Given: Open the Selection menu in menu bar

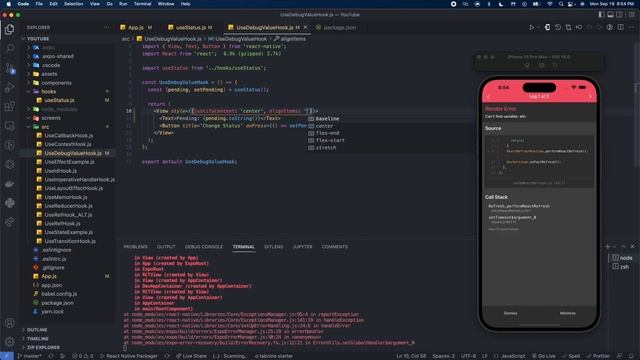Looking at the screenshot, I should pos(73,4).
